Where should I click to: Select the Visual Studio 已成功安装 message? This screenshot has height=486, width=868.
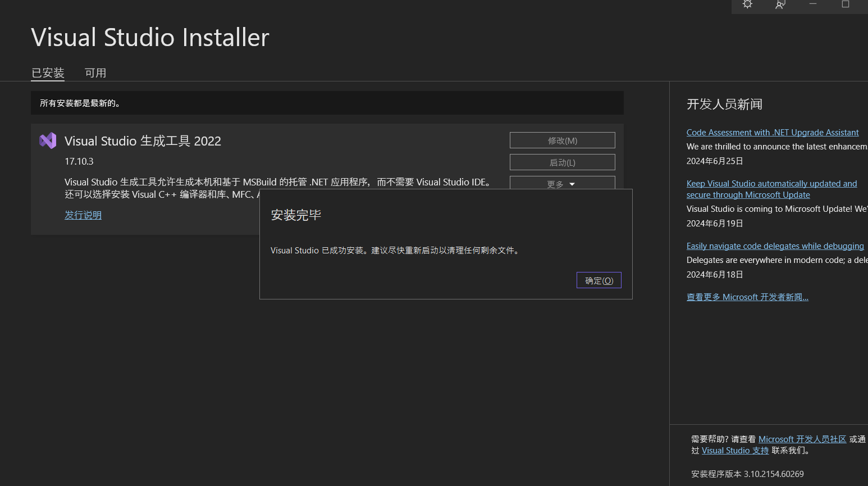pos(396,251)
